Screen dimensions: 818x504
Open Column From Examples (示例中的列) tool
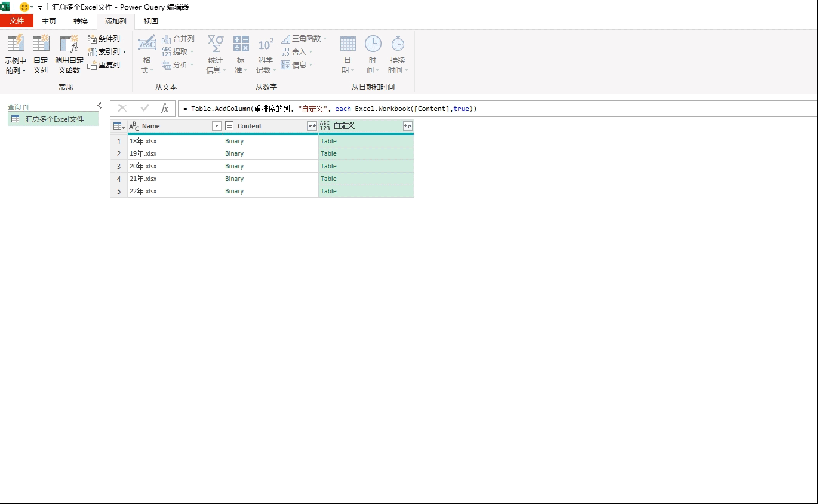(16, 54)
